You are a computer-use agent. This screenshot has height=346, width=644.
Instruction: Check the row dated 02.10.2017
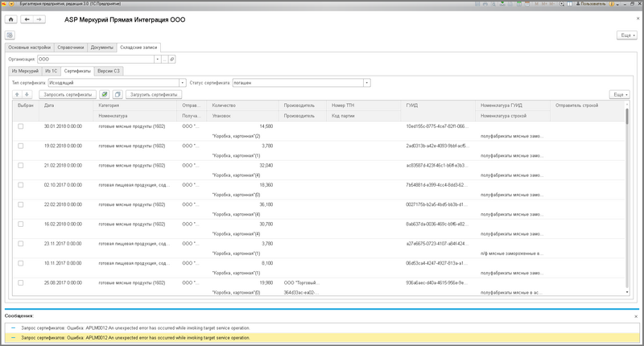coord(21,185)
